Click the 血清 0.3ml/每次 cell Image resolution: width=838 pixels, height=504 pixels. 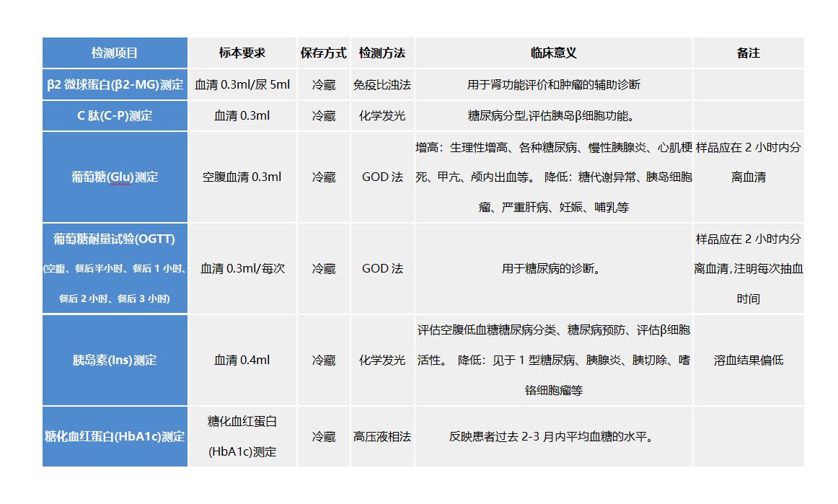(x=242, y=268)
